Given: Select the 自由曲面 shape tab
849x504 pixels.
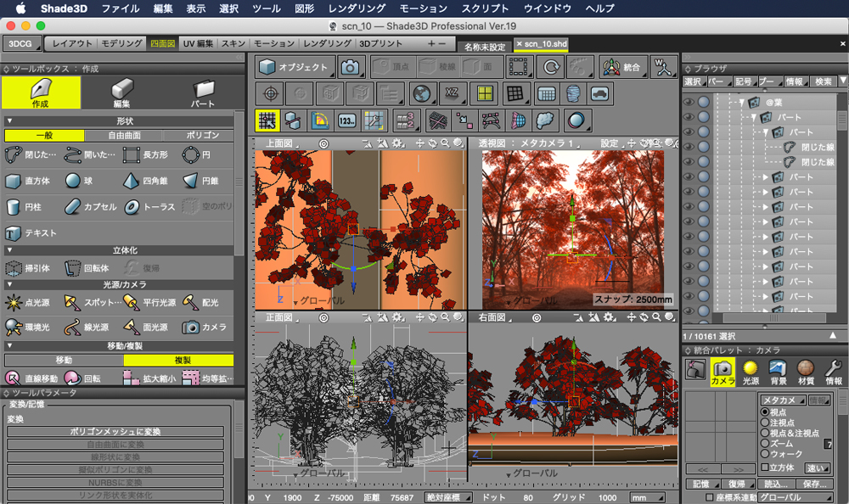Looking at the screenshot, I should point(124,136).
